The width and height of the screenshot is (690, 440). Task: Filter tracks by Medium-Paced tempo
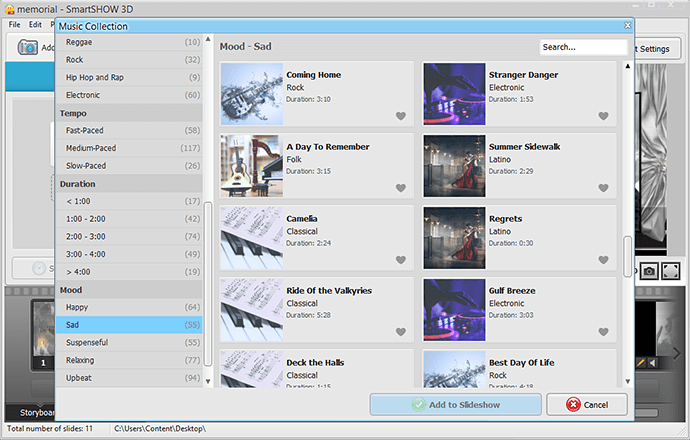tap(129, 148)
